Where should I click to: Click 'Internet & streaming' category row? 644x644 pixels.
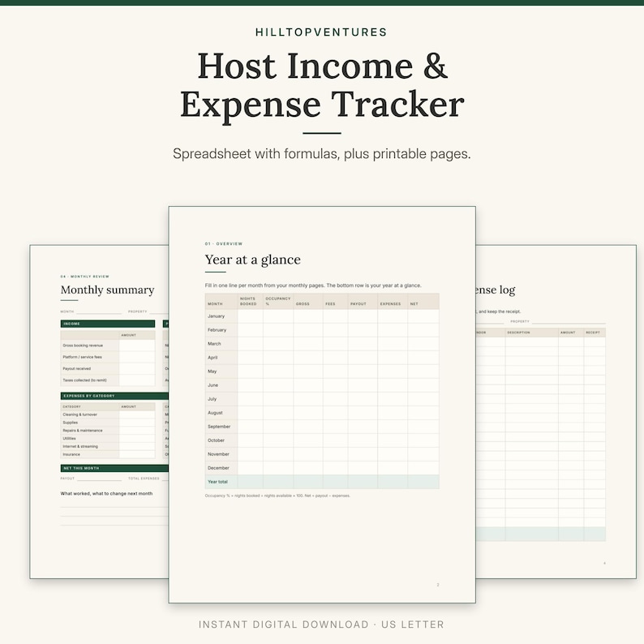click(x=108, y=446)
